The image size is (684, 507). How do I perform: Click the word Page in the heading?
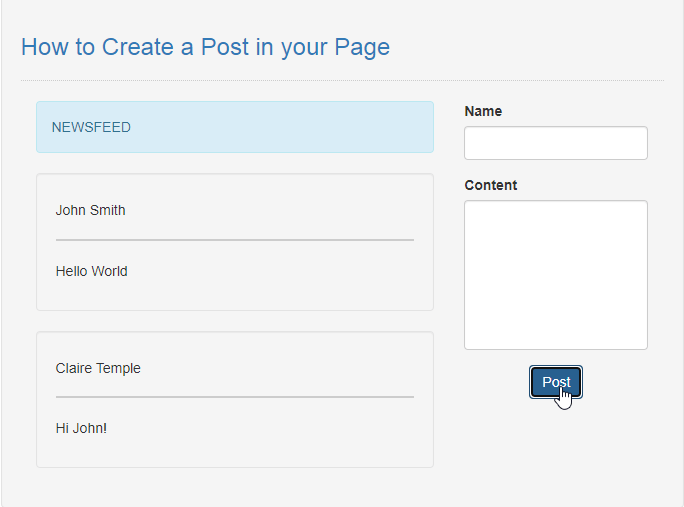362,48
